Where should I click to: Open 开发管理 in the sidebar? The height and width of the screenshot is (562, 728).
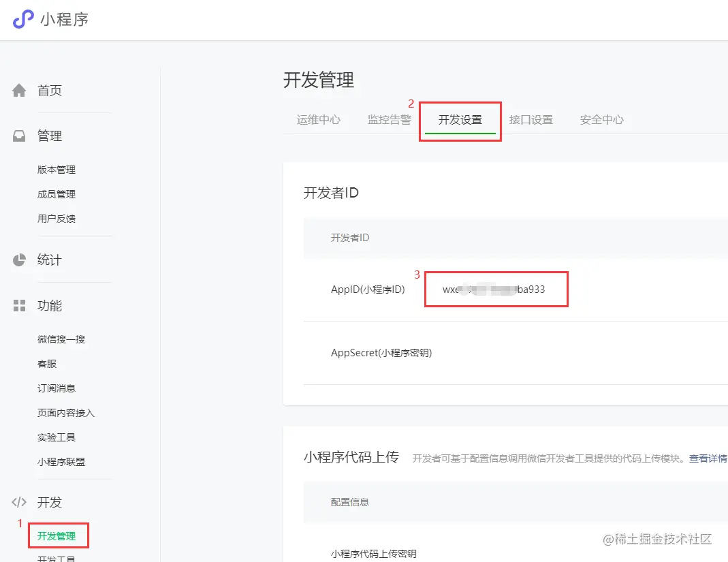[x=57, y=536]
